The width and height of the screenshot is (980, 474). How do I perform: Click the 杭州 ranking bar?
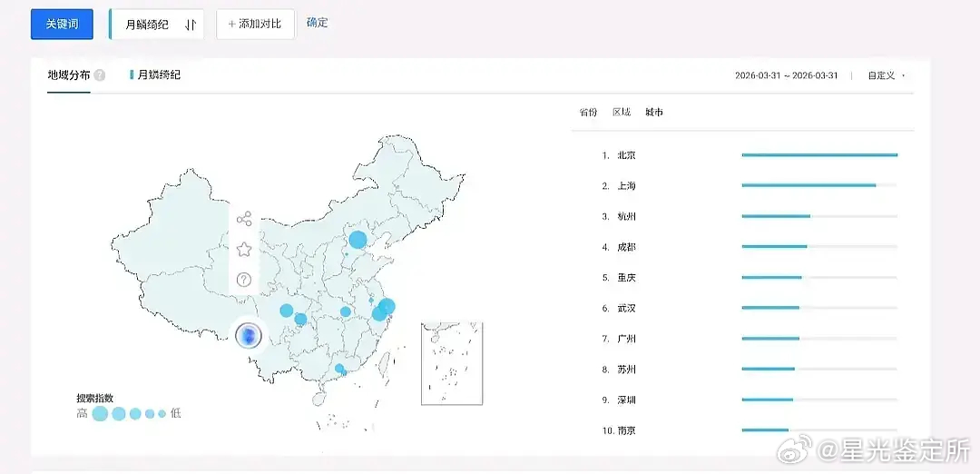pos(819,216)
